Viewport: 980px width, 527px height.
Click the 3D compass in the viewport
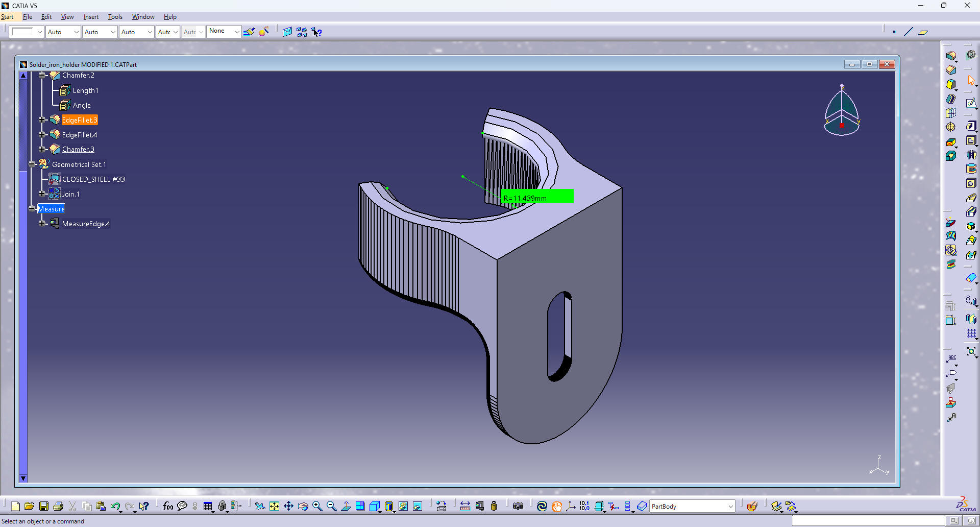coord(842,111)
